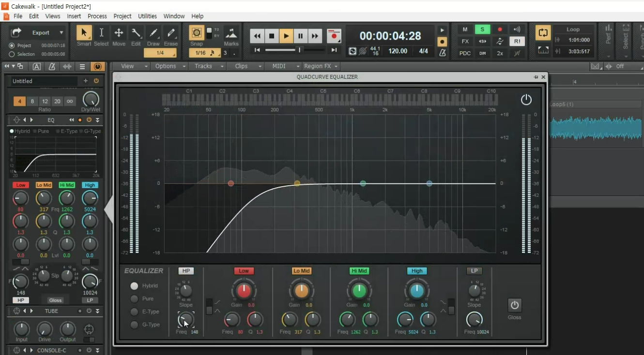Toggle global Solo (S) in mix module
This screenshot has height=355, width=644.
[482, 30]
